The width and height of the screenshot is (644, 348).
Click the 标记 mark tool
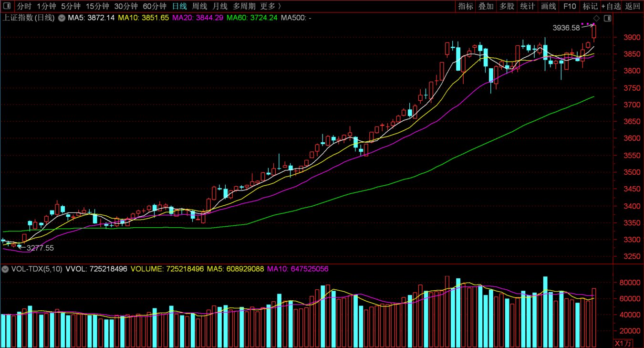[x=590, y=6]
